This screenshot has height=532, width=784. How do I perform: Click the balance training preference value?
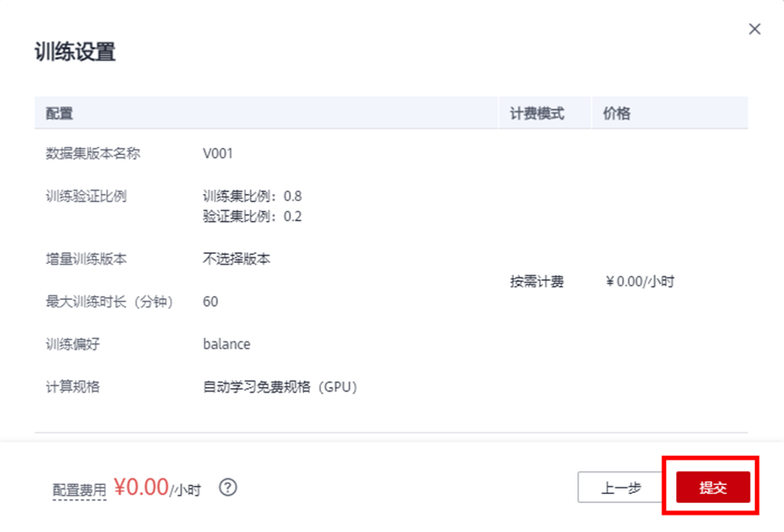pos(227,343)
